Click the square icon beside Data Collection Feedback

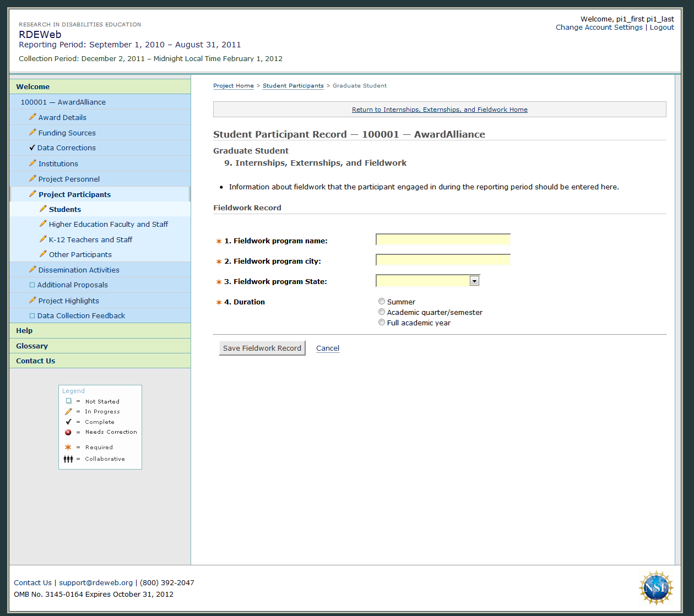click(x=32, y=315)
